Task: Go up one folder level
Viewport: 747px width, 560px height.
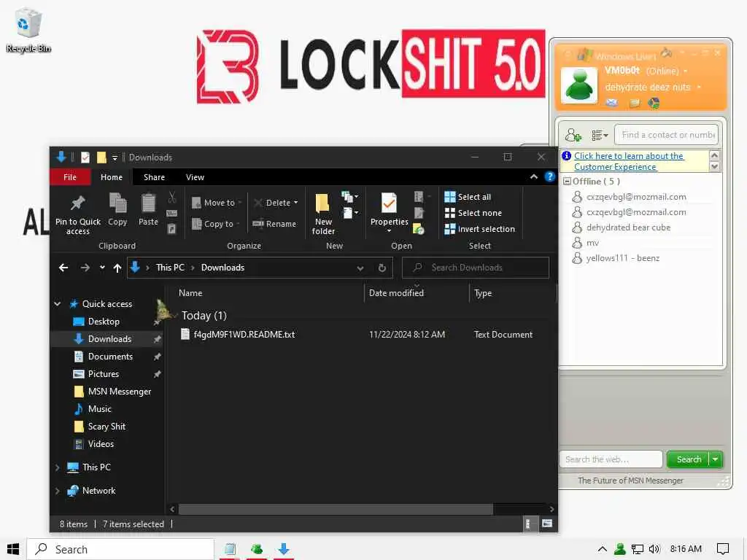Action: tap(117, 268)
